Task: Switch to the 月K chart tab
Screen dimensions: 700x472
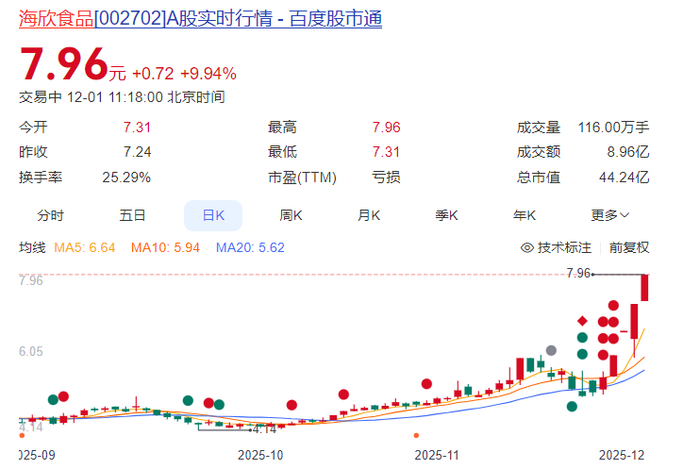Action: tap(368, 216)
